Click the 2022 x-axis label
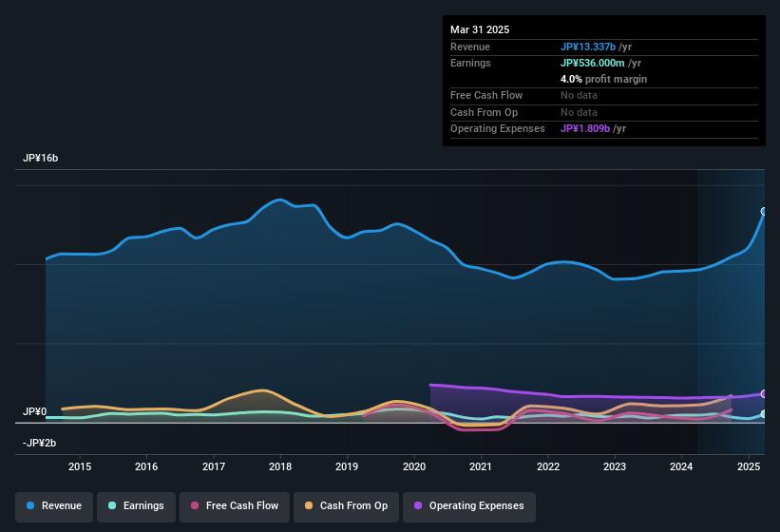This screenshot has width=780, height=532. coord(548,466)
